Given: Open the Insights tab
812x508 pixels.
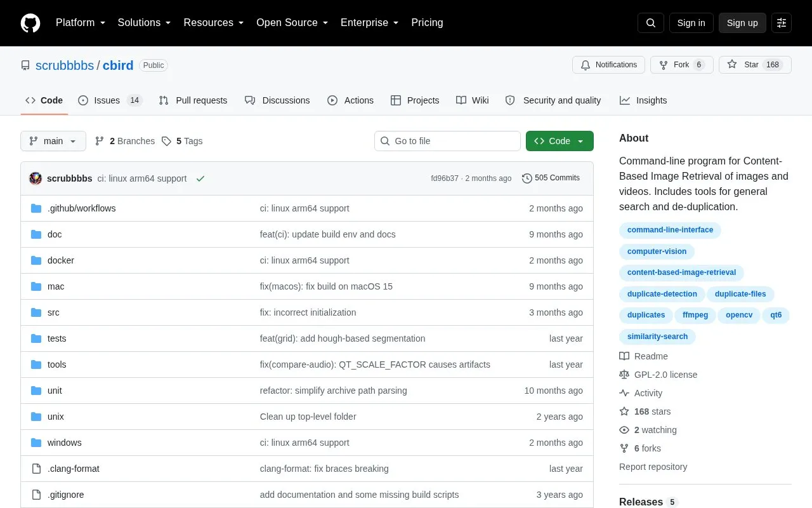Looking at the screenshot, I should pos(643,100).
